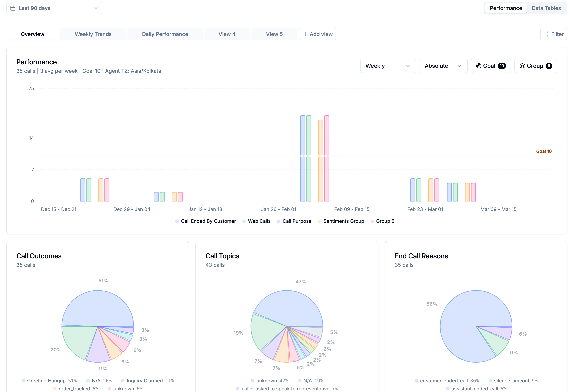Open the Daily Performance tab
Screen dimensions: 575x392
coord(165,34)
